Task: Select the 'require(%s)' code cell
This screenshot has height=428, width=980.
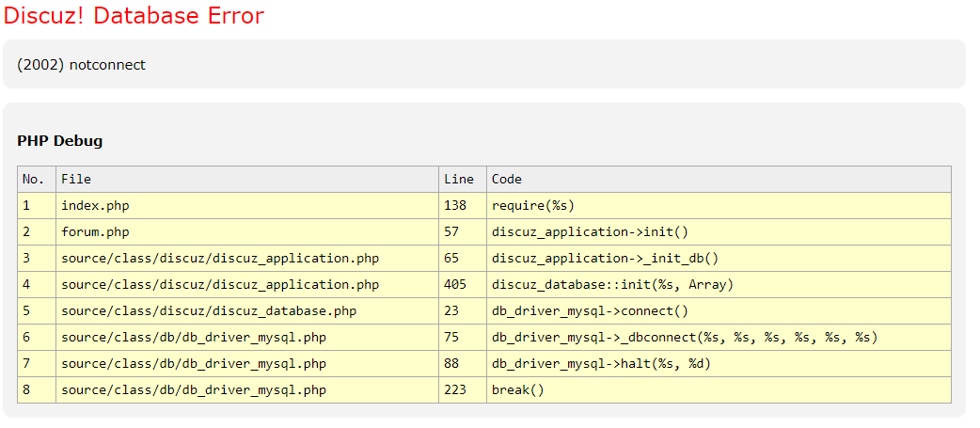Action: (x=719, y=206)
